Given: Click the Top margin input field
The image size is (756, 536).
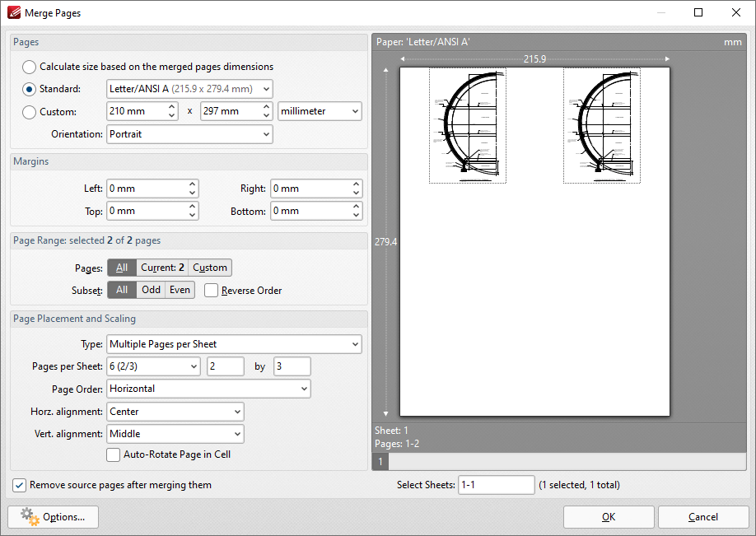Looking at the screenshot, I should (x=147, y=211).
